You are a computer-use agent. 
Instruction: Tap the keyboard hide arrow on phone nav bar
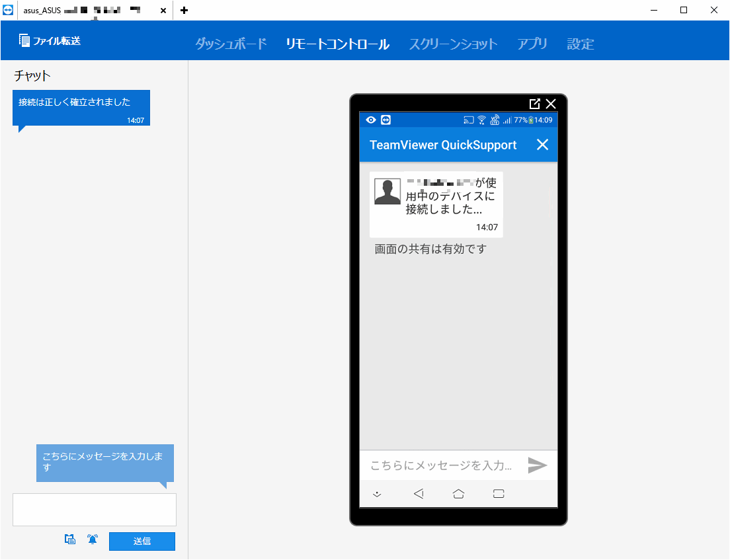point(377,495)
